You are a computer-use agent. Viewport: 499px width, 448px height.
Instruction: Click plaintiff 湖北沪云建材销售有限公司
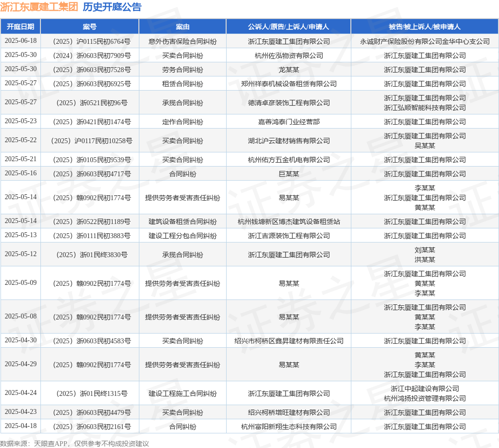click(289, 141)
